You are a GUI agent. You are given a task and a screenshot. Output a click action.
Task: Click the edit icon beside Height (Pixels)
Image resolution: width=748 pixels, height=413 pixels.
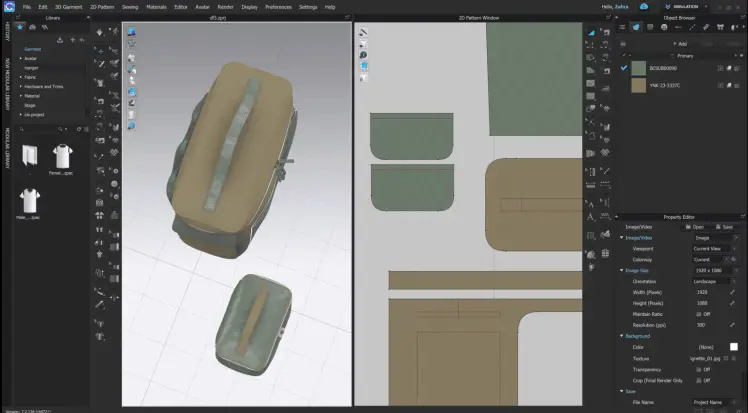[732, 303]
